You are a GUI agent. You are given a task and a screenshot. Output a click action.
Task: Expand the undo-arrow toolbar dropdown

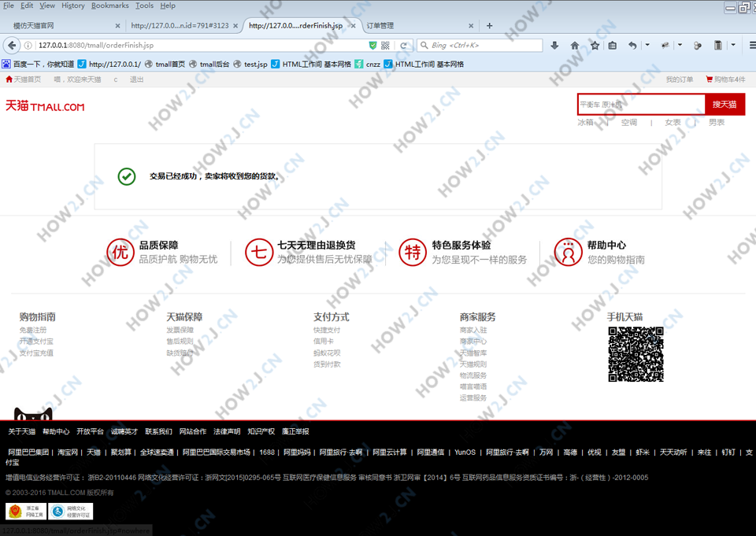[x=647, y=46]
